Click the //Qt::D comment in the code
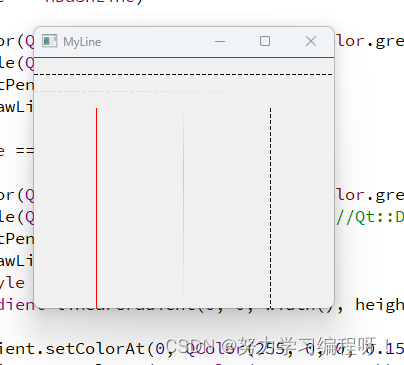This screenshot has height=365, width=404. (x=370, y=217)
